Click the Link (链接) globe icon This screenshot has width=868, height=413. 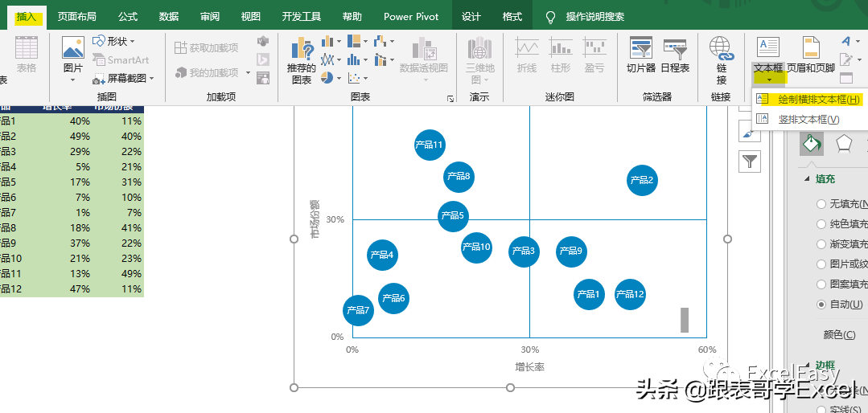tap(722, 49)
